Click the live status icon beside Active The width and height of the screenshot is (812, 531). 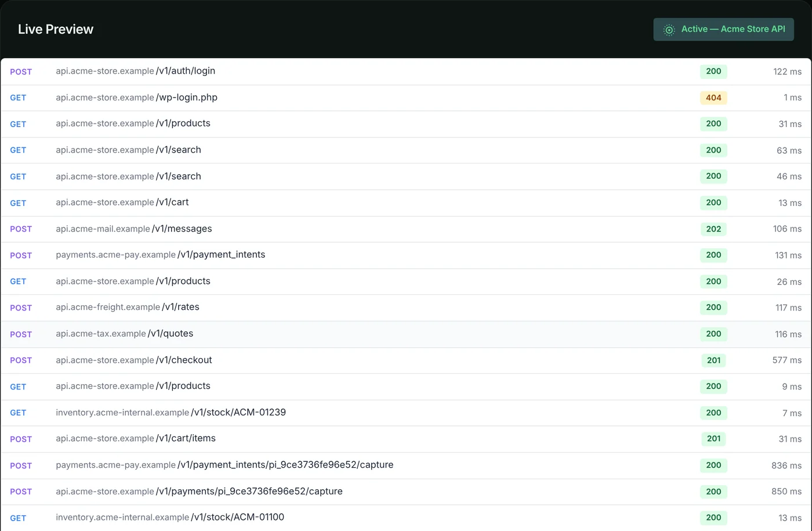[669, 30]
